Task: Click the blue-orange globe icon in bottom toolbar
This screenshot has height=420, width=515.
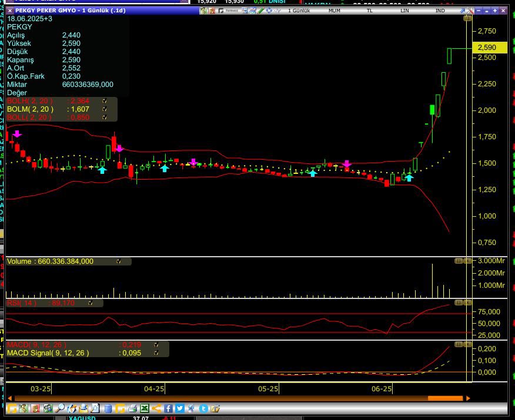Action: pos(72,408)
